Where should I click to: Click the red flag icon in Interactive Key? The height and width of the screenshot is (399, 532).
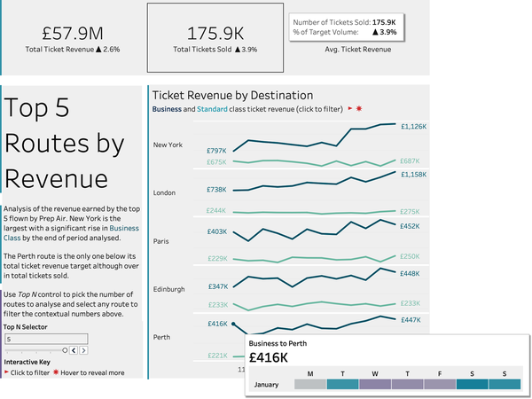click(x=6, y=373)
